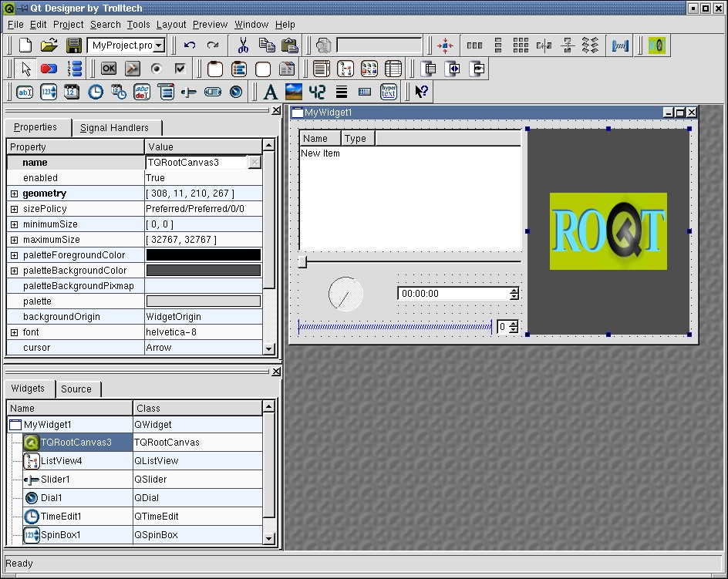
Task: Switch to the Source tab
Action: tap(76, 389)
